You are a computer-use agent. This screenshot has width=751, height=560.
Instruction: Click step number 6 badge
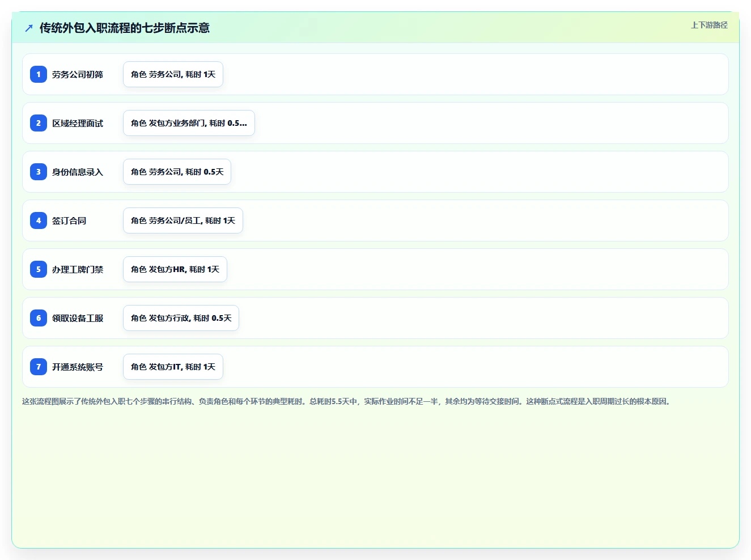[39, 318]
